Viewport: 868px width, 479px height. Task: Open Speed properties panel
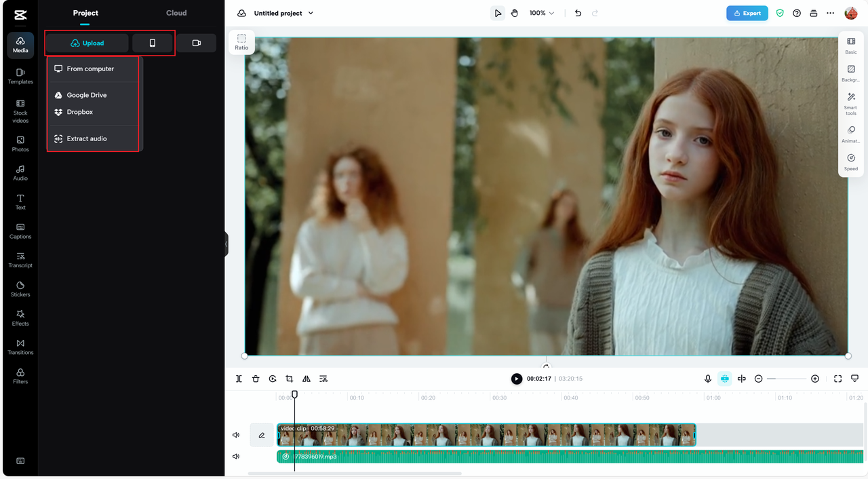pyautogui.click(x=851, y=162)
